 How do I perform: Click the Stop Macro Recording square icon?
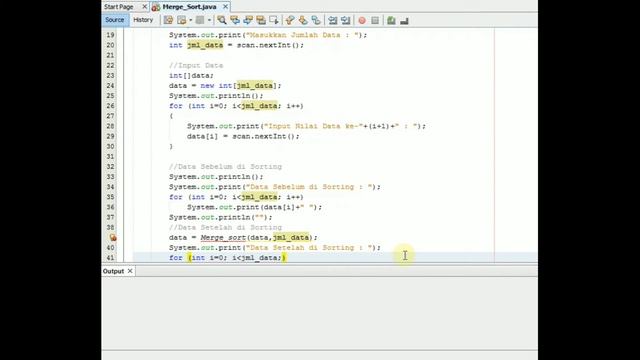375,20
